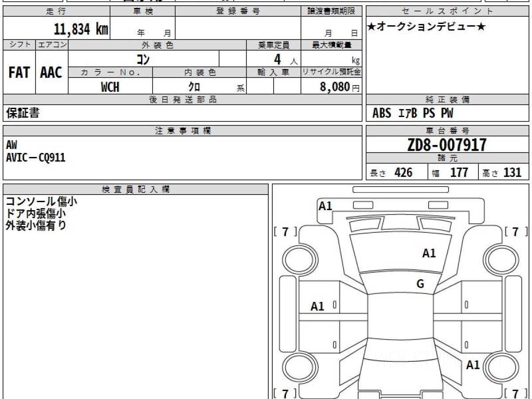Click the A1 mark on the hood
Screen dimensions: 532x399
pos(429,253)
